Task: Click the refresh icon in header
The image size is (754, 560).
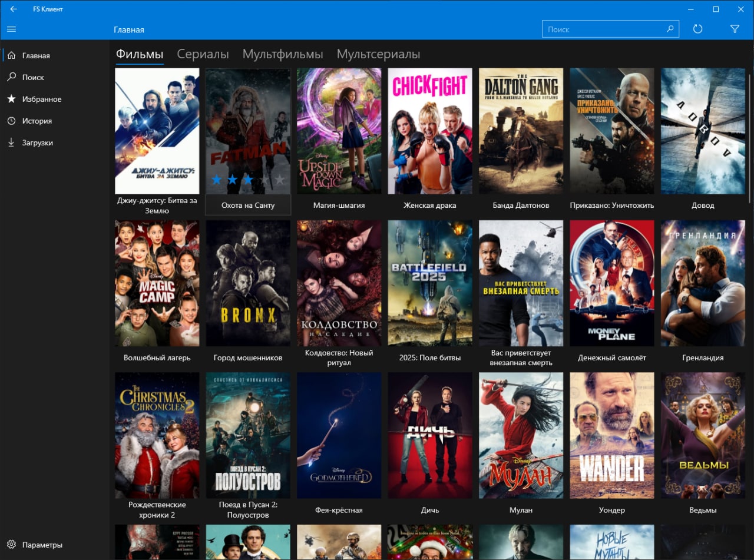Action: point(698,29)
